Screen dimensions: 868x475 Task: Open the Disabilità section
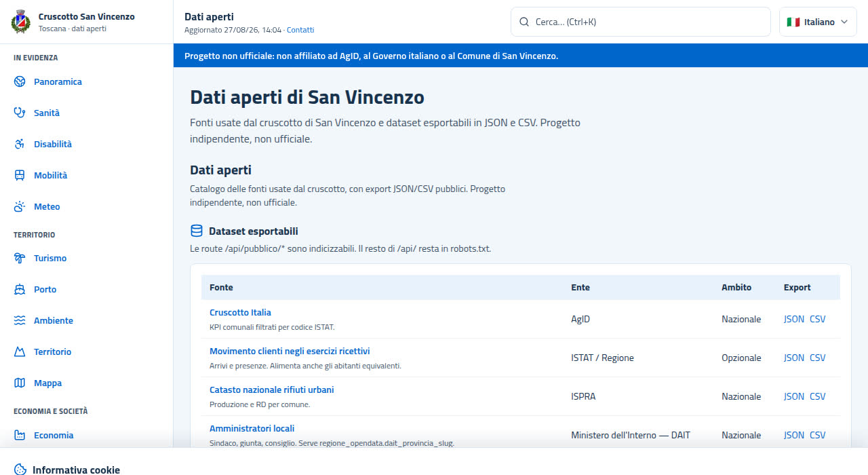coord(53,144)
